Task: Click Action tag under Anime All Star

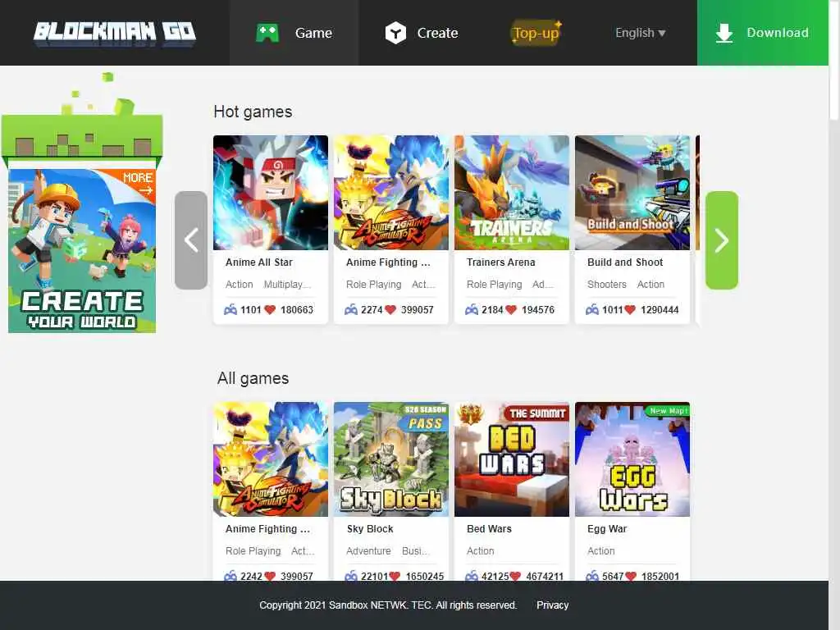Action: coord(239,285)
